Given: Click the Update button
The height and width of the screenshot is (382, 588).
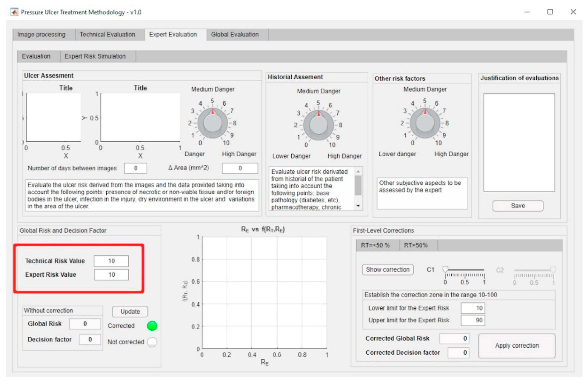Looking at the screenshot, I should tap(130, 312).
